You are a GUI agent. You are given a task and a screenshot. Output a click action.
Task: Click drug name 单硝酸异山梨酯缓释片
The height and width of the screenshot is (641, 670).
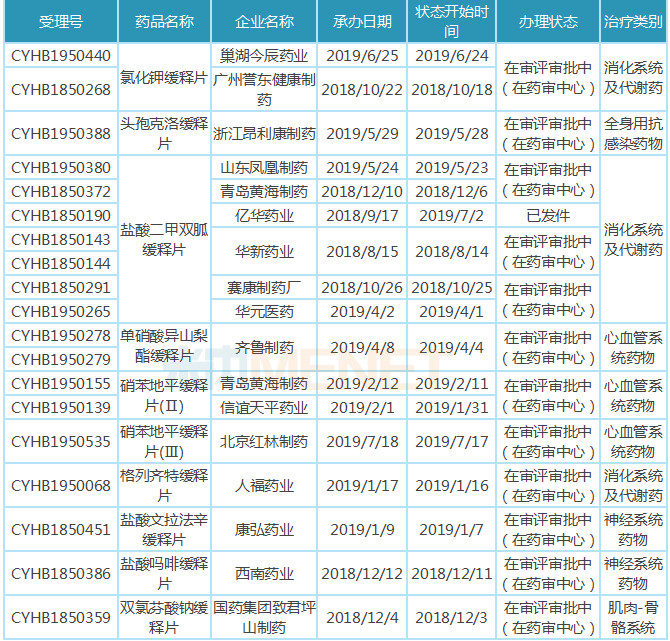pyautogui.click(x=164, y=346)
